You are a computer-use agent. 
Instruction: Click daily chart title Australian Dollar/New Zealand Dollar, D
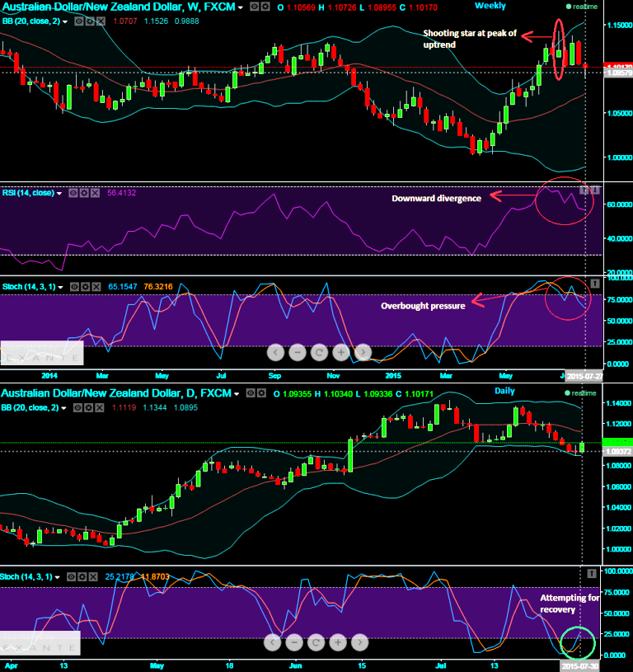point(116,393)
